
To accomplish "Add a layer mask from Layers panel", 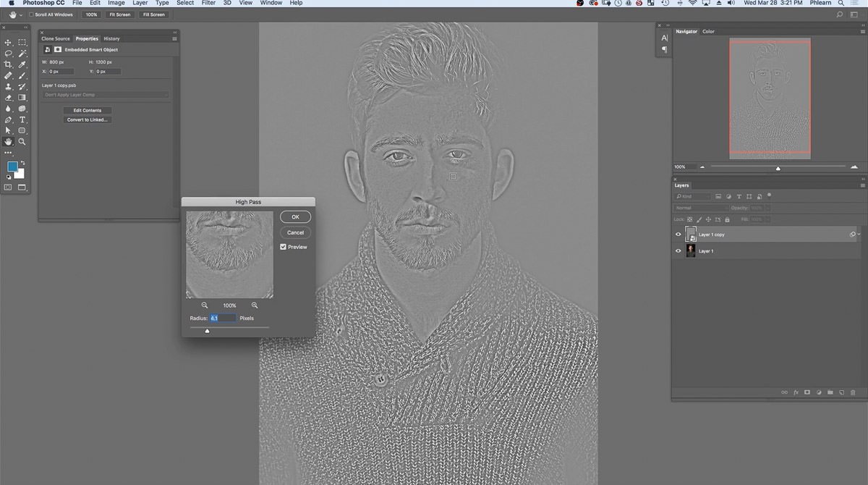I will click(x=807, y=392).
